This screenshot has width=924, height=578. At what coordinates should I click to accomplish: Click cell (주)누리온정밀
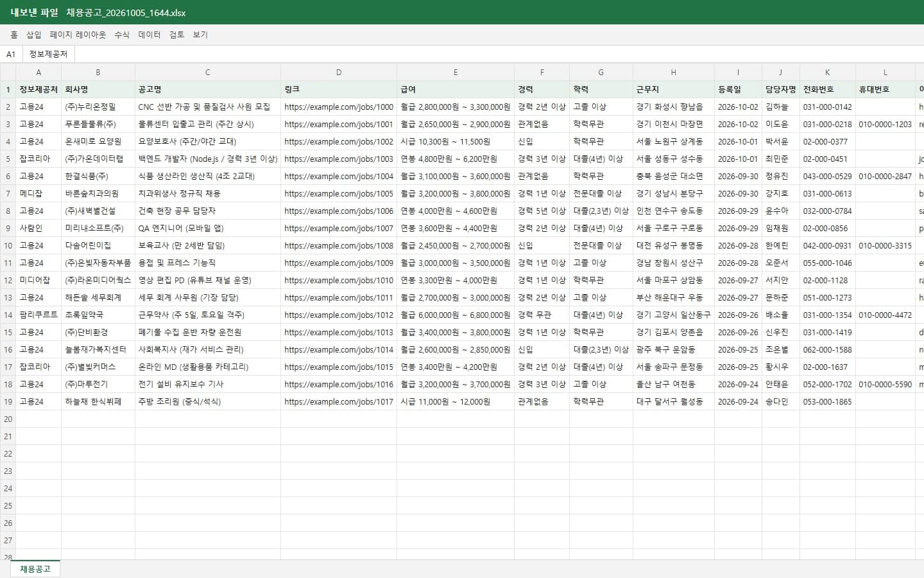tap(98, 107)
